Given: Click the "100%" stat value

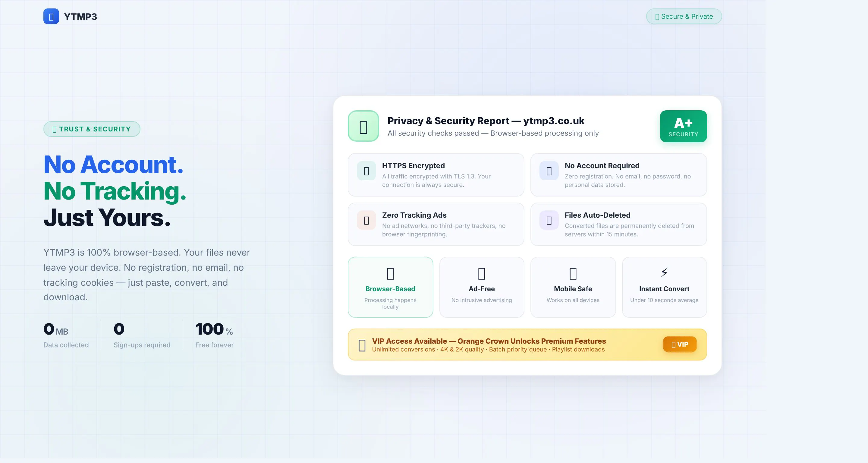Looking at the screenshot, I should point(214,329).
